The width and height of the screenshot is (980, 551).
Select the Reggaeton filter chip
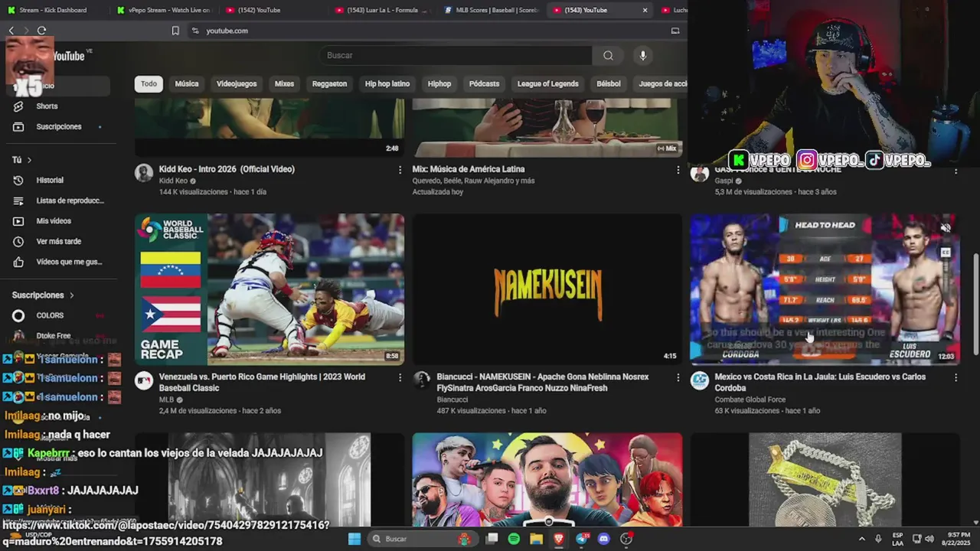click(x=329, y=83)
